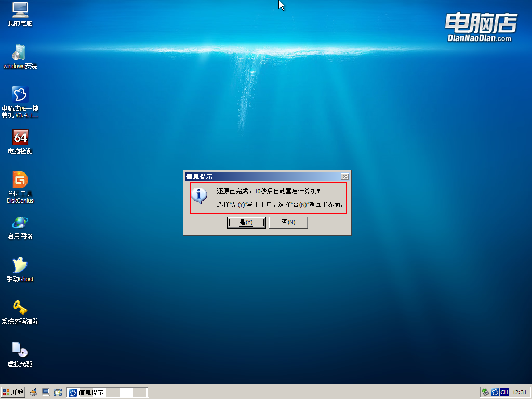Click the 电脑店PE一键装机 ghost icon on desktop
The width and height of the screenshot is (532, 399).
point(20,95)
